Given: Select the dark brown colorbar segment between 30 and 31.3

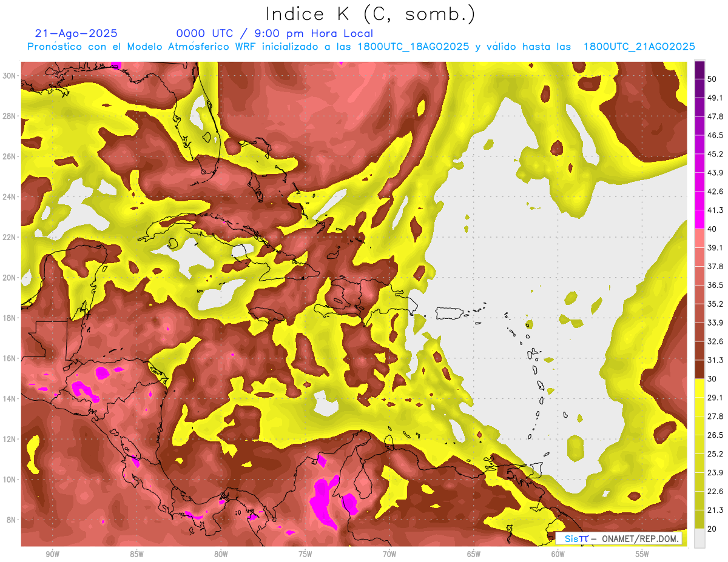Looking at the screenshot, I should point(699,369).
